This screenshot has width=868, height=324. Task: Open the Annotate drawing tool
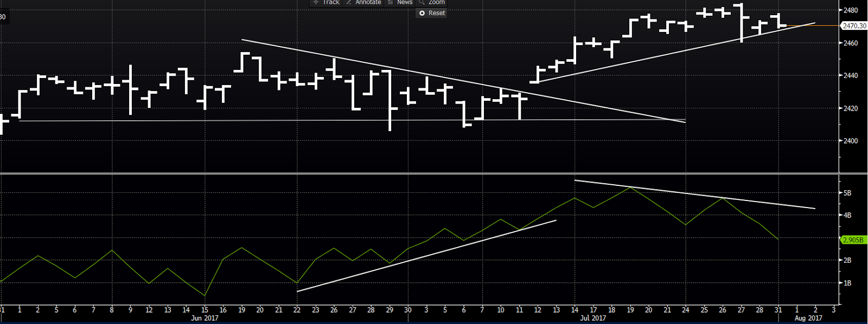pyautogui.click(x=363, y=2)
